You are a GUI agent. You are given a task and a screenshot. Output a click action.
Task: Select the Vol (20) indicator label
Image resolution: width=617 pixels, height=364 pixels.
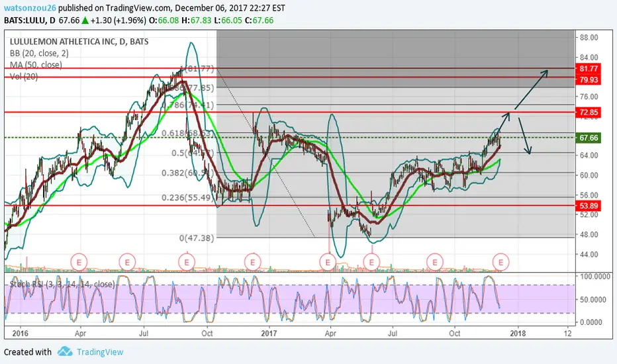coord(24,76)
